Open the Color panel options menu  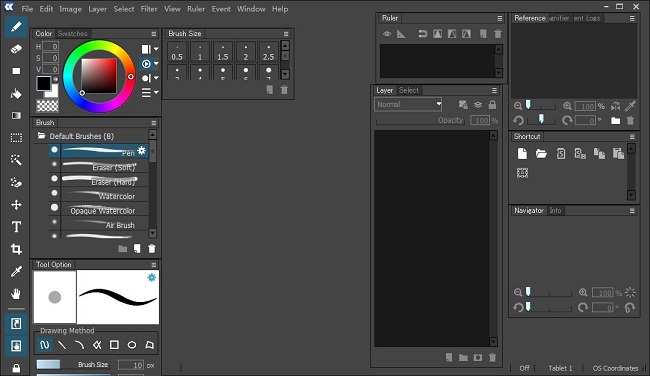[x=154, y=34]
